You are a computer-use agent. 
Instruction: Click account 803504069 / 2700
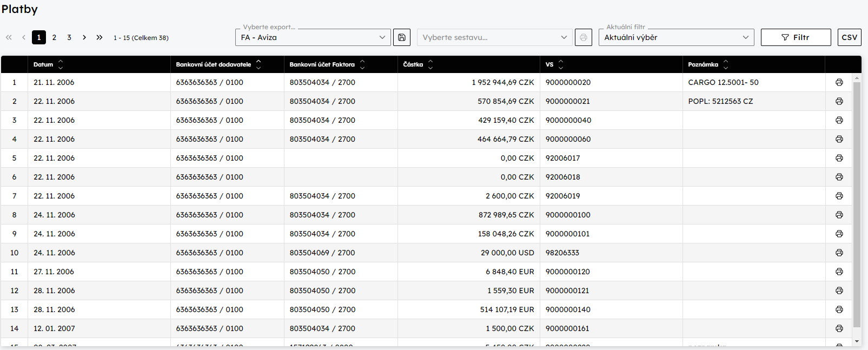(322, 253)
